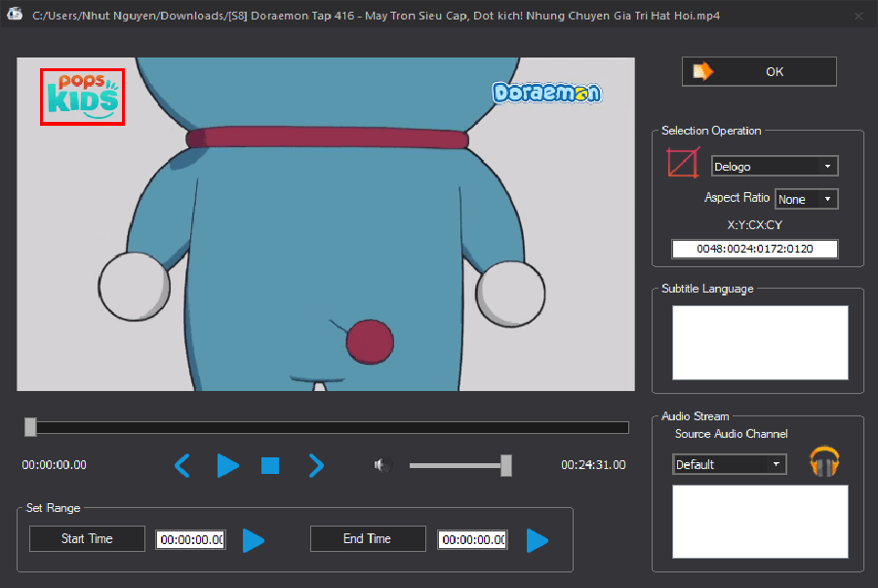Click the red delogo selection box in preview
878x588 pixels.
tap(82, 97)
